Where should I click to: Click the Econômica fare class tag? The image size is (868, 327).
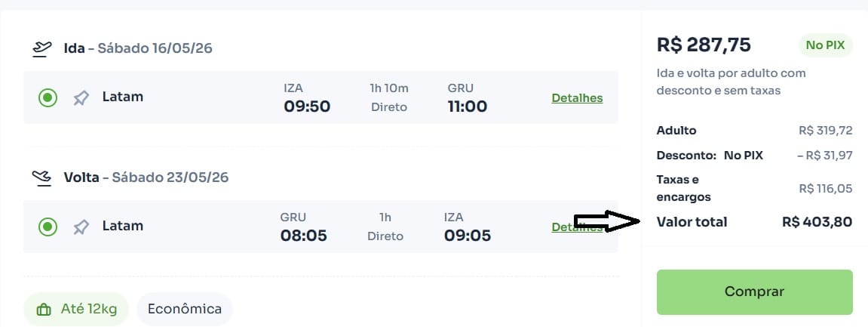185,309
